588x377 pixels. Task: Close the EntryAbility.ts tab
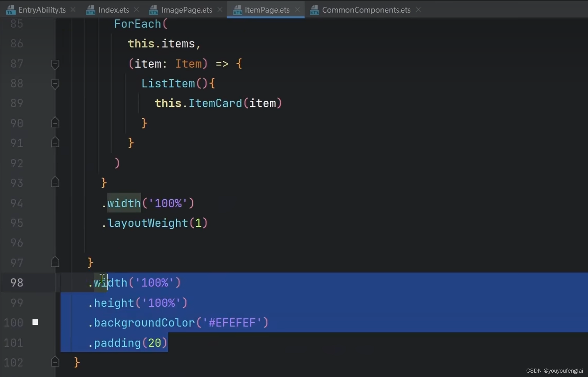(73, 10)
